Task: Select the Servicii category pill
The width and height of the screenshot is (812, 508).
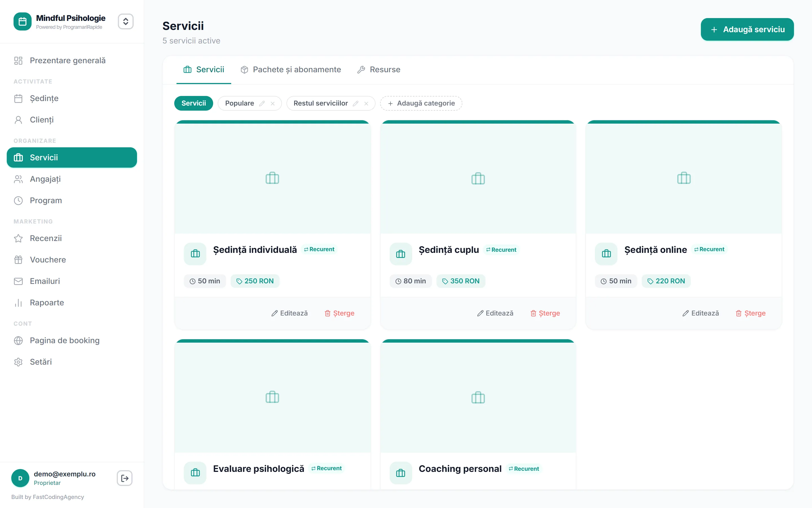Action: point(194,103)
